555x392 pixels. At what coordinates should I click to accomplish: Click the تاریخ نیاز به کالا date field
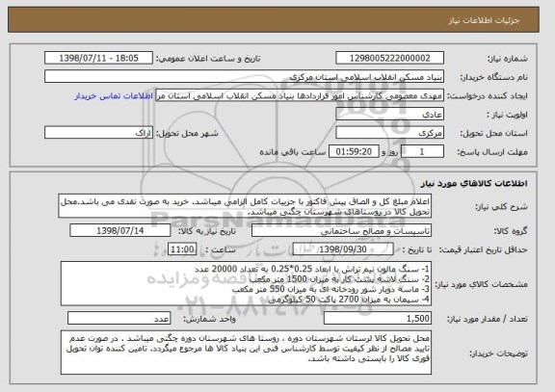(x=120, y=231)
